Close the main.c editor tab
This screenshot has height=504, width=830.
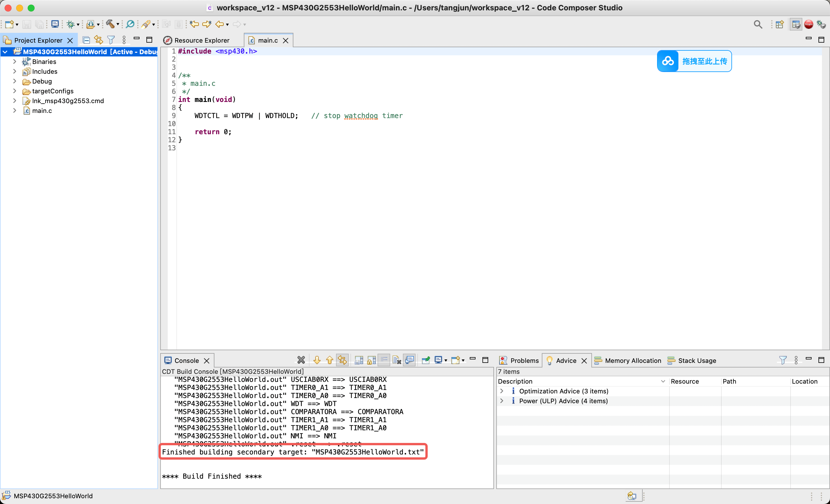point(286,40)
